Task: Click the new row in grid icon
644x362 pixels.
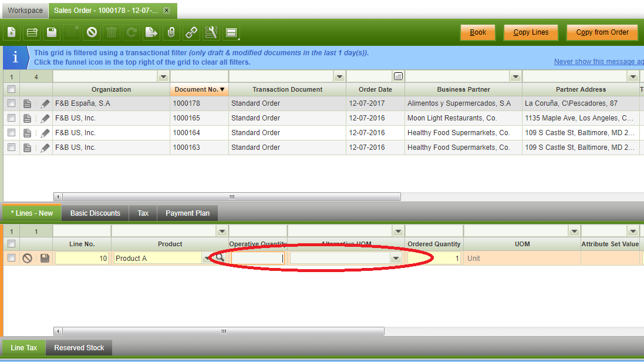Action: [x=32, y=32]
